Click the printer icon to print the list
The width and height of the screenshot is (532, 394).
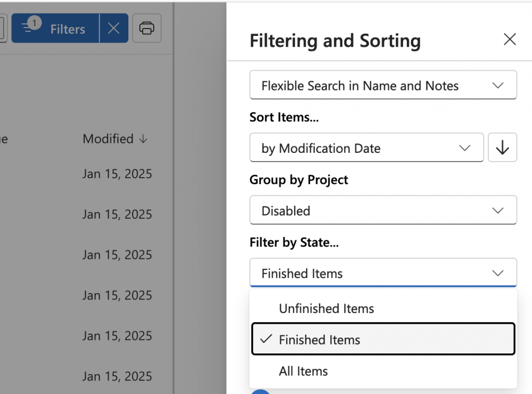tap(147, 28)
